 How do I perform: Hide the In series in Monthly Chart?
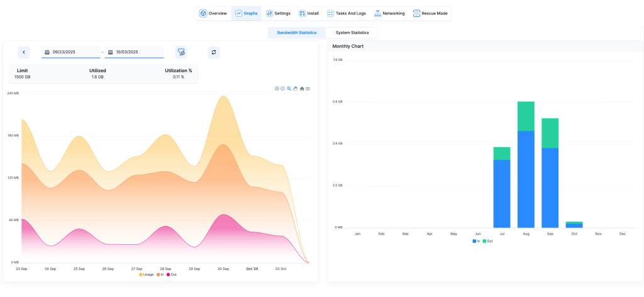coord(476,240)
